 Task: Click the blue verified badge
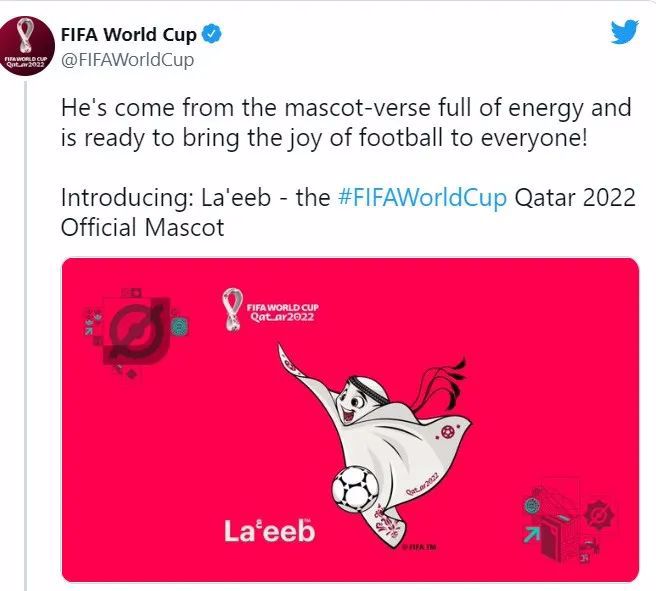pyautogui.click(x=212, y=34)
